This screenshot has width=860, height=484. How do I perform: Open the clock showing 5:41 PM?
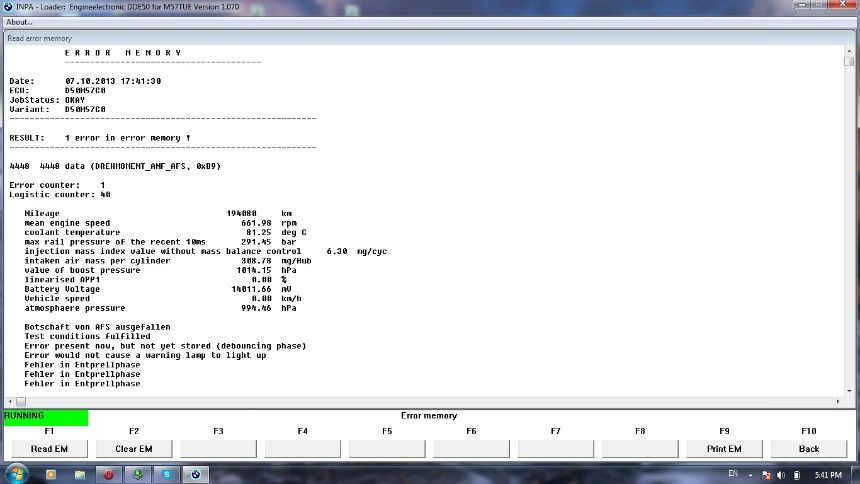[x=828, y=474]
